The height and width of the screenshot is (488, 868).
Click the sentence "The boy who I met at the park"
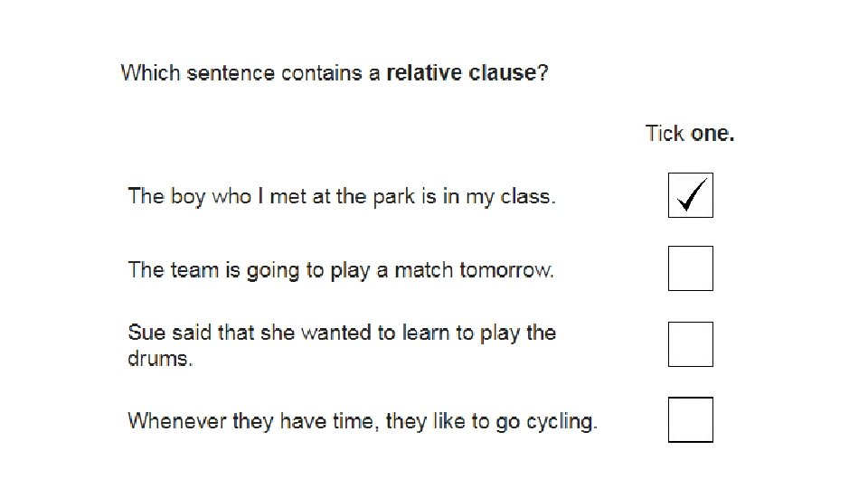tap(342, 197)
